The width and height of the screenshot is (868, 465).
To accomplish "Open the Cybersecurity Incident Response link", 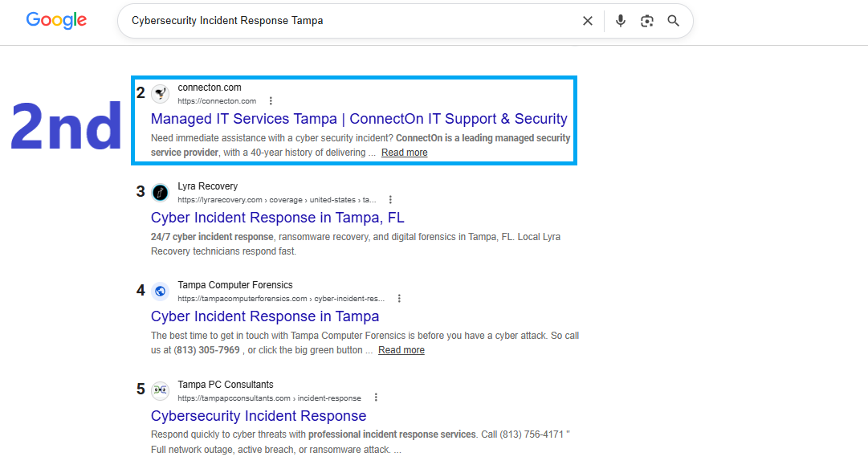I will tap(259, 416).
